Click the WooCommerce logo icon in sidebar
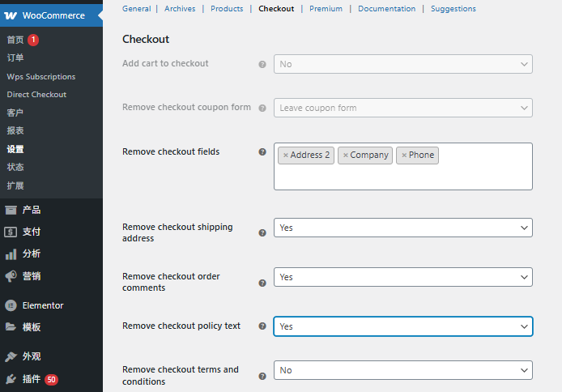 [11, 15]
